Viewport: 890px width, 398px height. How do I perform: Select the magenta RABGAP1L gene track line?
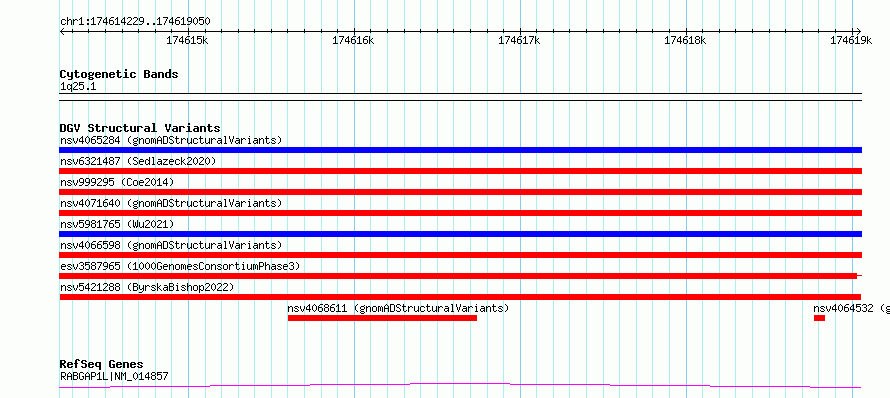click(x=460, y=386)
